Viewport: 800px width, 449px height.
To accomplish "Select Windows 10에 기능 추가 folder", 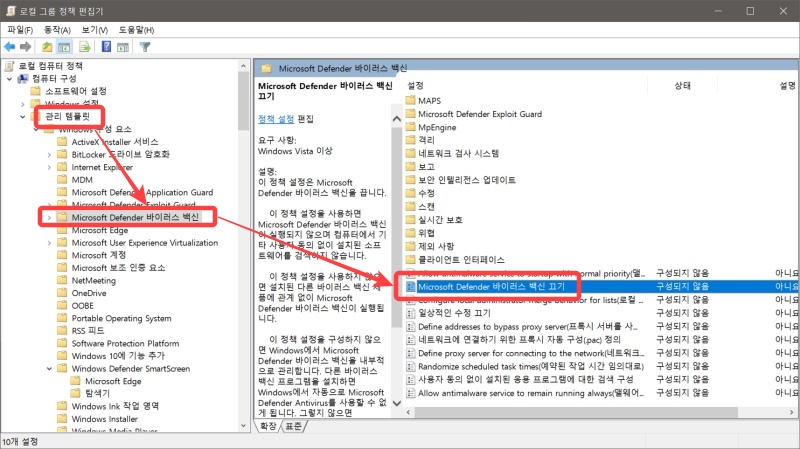I will tap(118, 356).
